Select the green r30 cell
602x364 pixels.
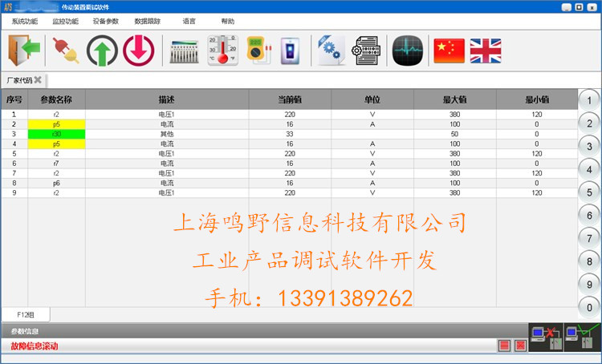click(56, 134)
